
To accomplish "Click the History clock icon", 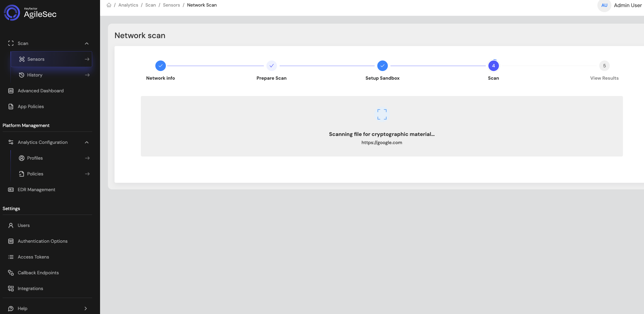I will click(22, 75).
